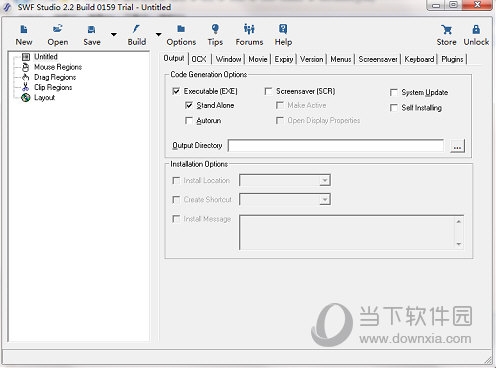Go to the Store cart icon
The width and height of the screenshot is (496, 368).
coord(446,35)
